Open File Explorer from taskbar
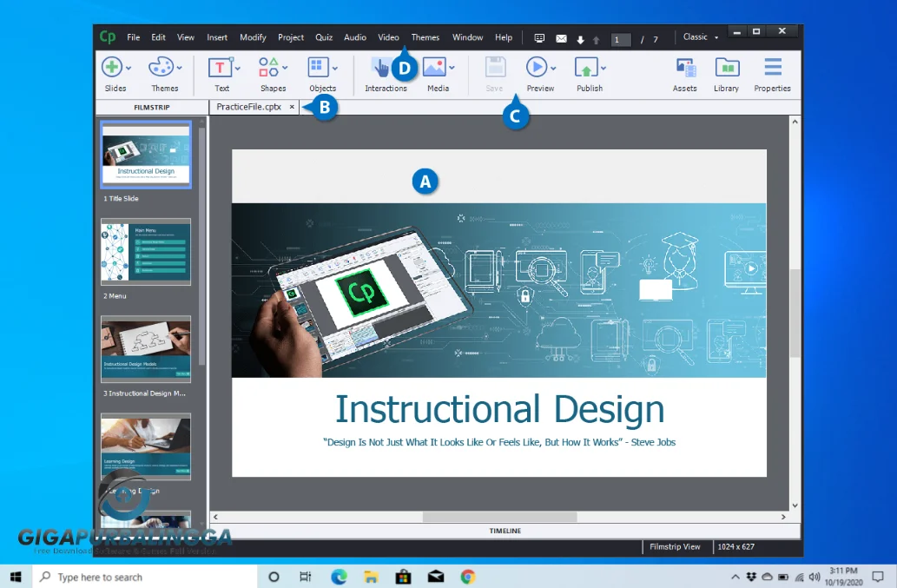The image size is (897, 588). 371,577
